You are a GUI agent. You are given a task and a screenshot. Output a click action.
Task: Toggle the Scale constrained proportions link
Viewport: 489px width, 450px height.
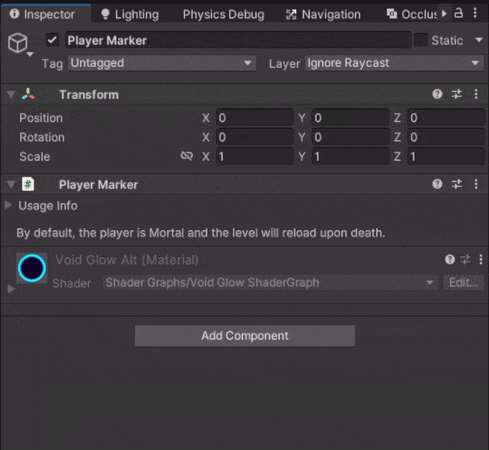[x=186, y=156]
